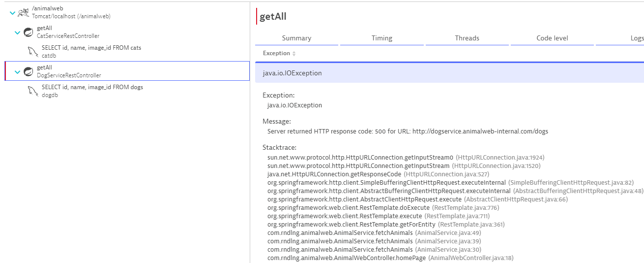Click the Tomcat icon beside /animalweb
The image size is (644, 263).
[24, 12]
